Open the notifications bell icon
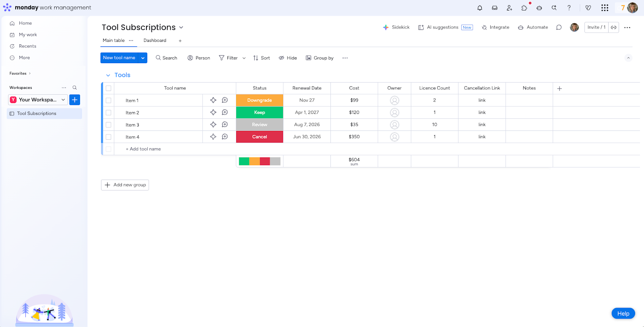The image size is (644, 327). (x=480, y=8)
